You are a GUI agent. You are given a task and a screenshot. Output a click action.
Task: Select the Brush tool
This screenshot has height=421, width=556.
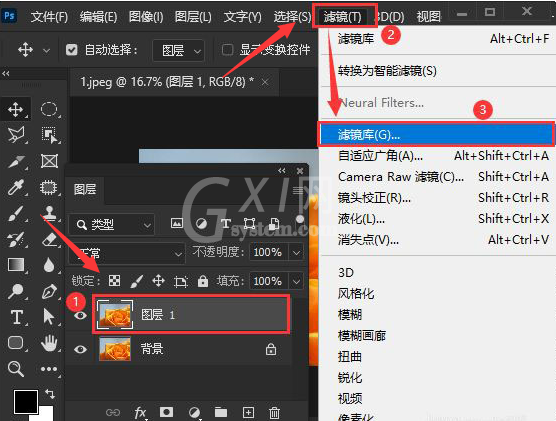pos(16,214)
